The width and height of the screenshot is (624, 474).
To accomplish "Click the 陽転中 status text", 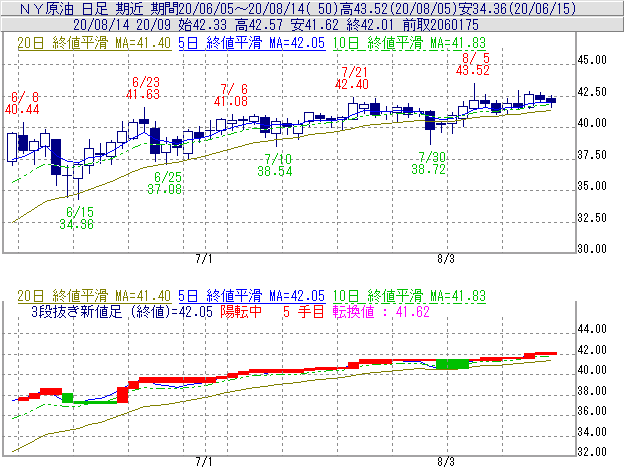I will tap(241, 312).
